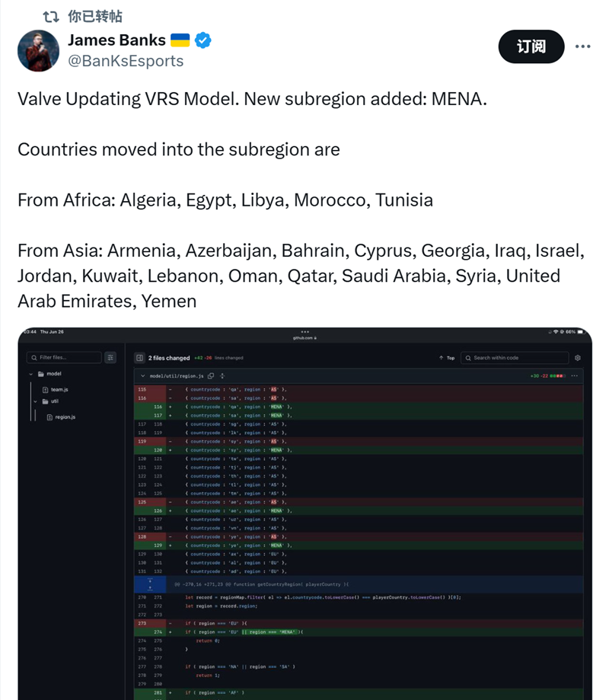Click the @BanKsEsports handle
This screenshot has height=700, width=609.
coord(126,61)
